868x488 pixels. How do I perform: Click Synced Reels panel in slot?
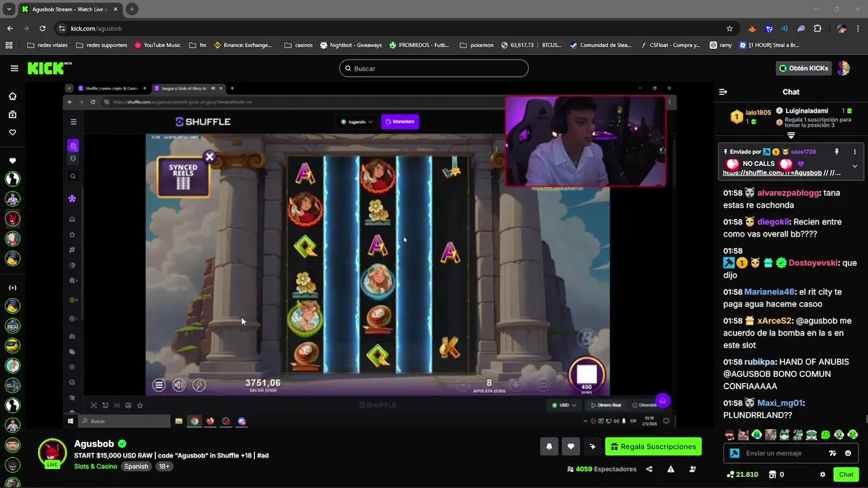183,176
